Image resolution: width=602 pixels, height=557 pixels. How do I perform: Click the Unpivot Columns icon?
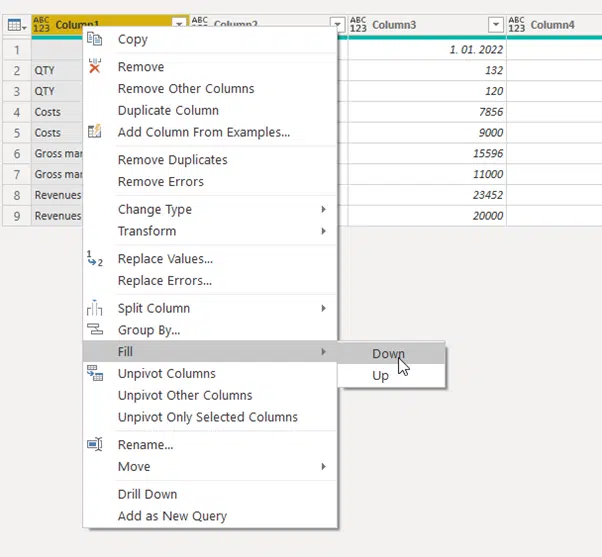[94, 373]
